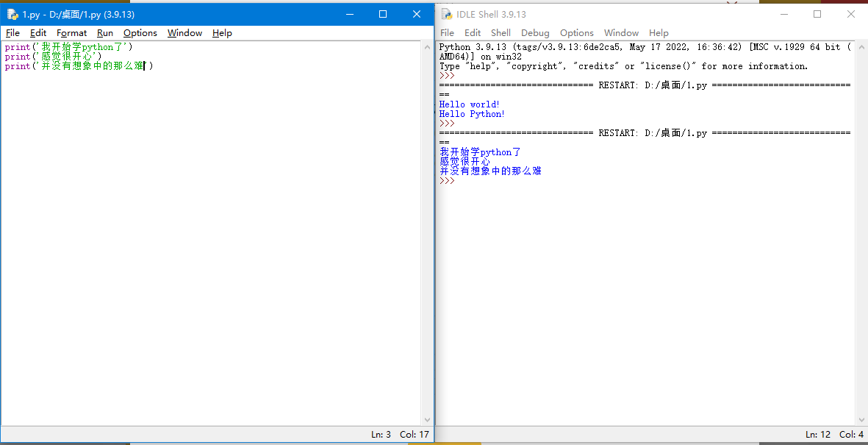The width and height of the screenshot is (868, 445).
Task: Open Edit menu in 1.py editor window
Action: click(x=38, y=32)
